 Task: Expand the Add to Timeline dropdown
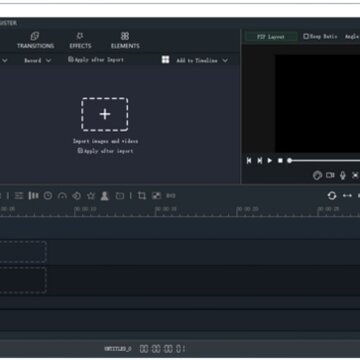click(x=201, y=60)
